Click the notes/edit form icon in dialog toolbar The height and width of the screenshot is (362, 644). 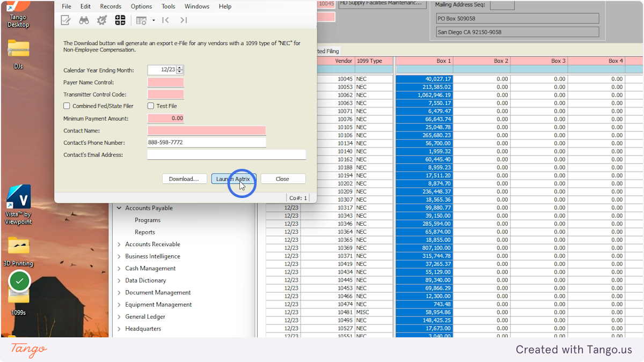(x=66, y=20)
